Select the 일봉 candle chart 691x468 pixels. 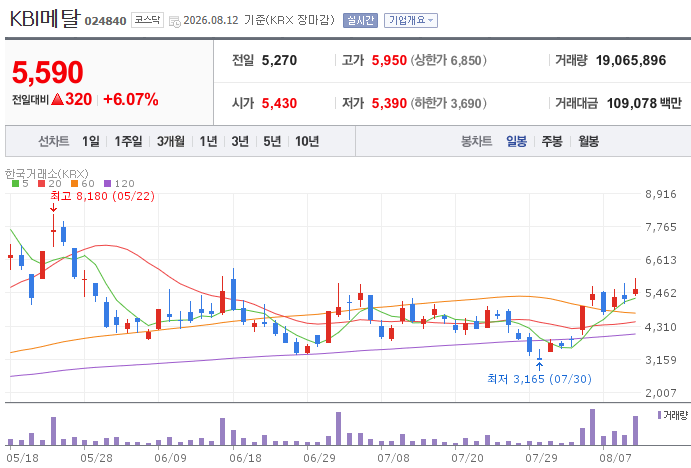[516, 141]
